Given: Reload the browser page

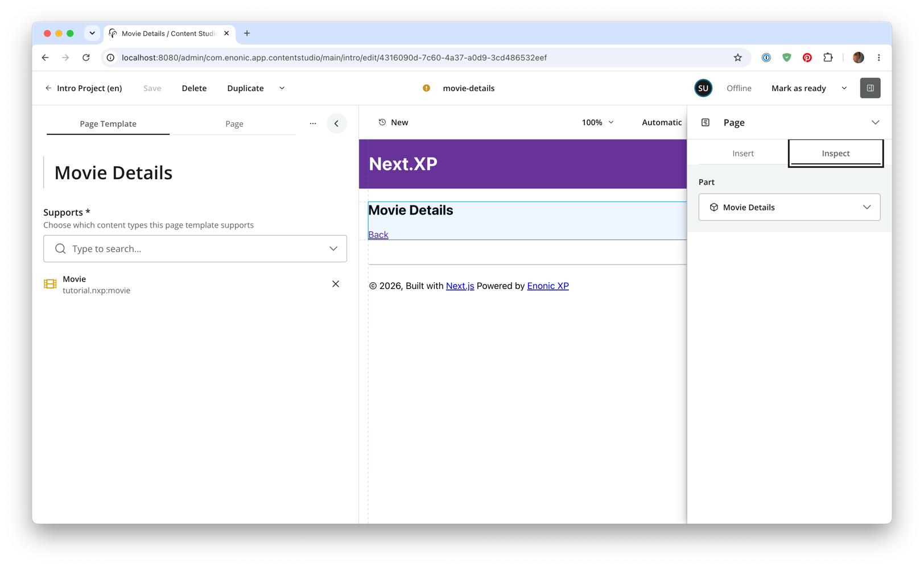Looking at the screenshot, I should [86, 57].
